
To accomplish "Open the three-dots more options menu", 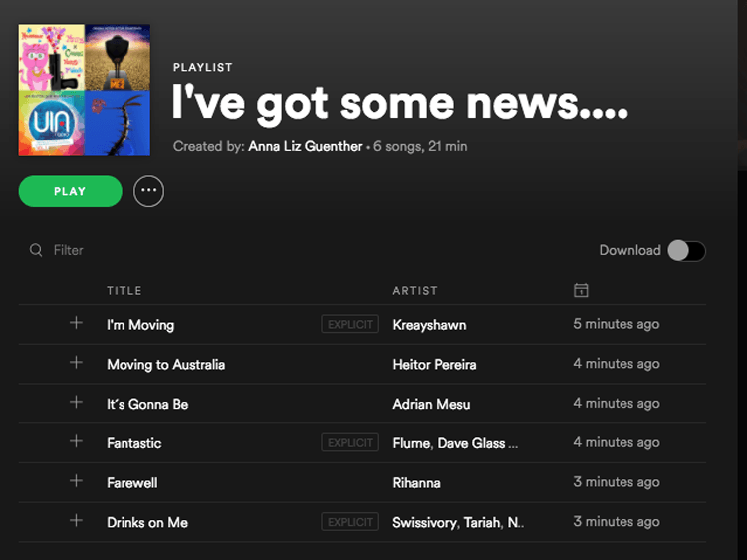I will tap(149, 191).
